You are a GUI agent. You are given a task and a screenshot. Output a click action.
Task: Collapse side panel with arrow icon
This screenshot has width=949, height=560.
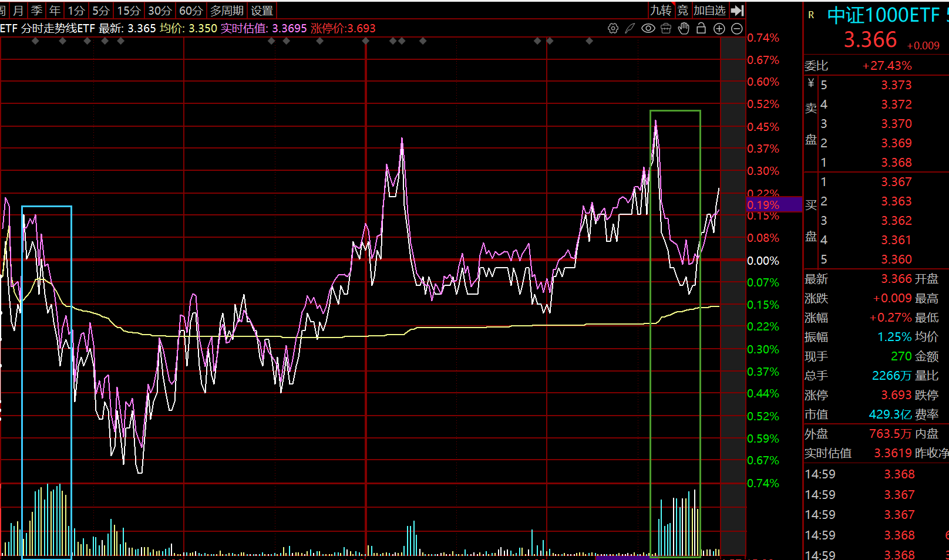click(x=738, y=11)
